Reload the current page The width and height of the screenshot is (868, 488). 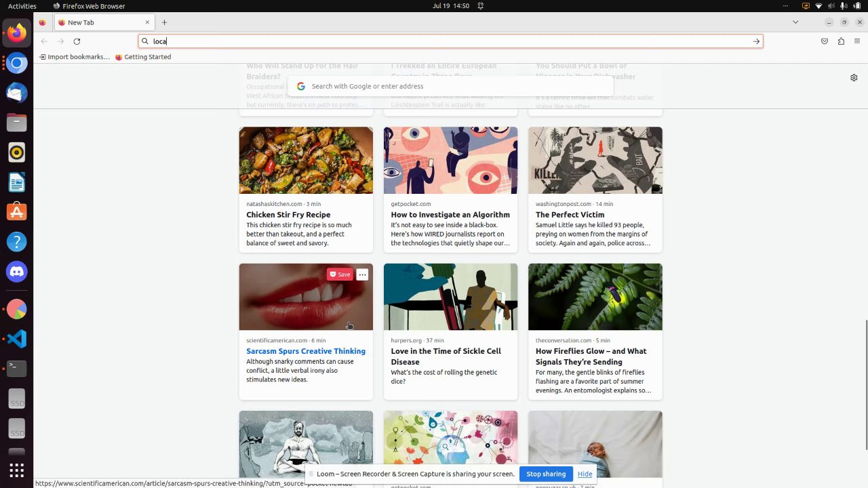pyautogui.click(x=77, y=41)
